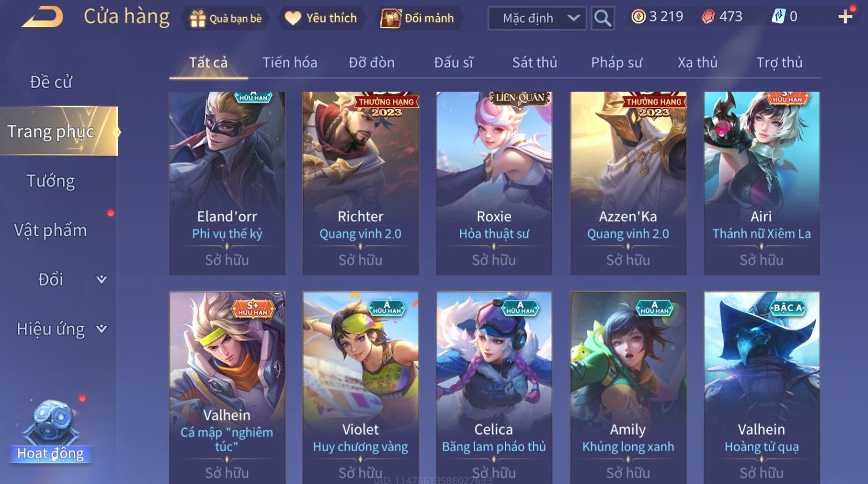This screenshot has height=484, width=868.
Task: Select the Airi Thánh nữ Xiêm La card
Action: pos(761,183)
